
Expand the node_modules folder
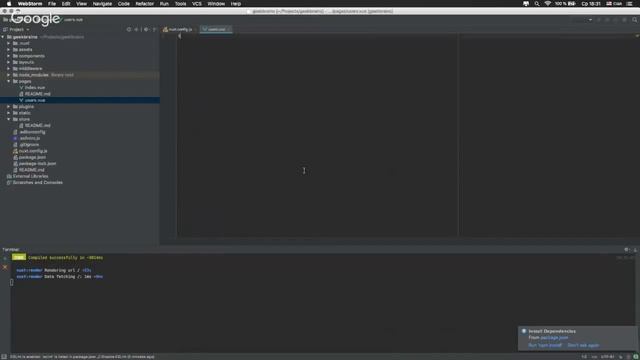coord(9,75)
